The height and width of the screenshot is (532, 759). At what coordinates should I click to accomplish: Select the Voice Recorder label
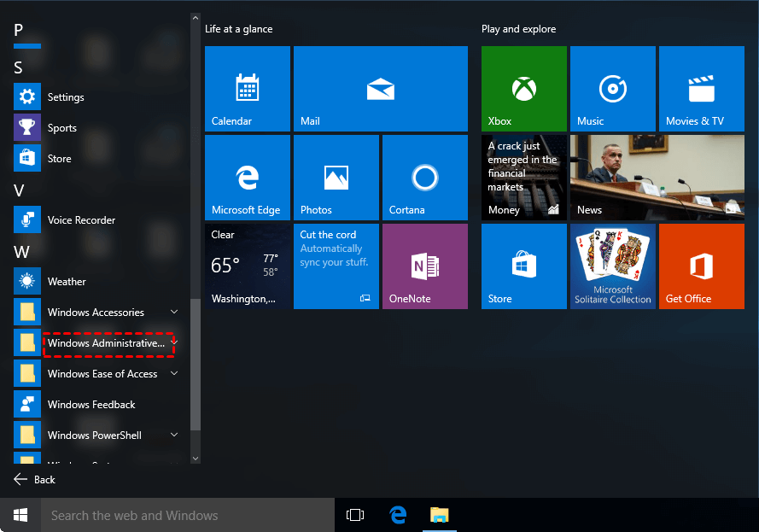coord(81,219)
